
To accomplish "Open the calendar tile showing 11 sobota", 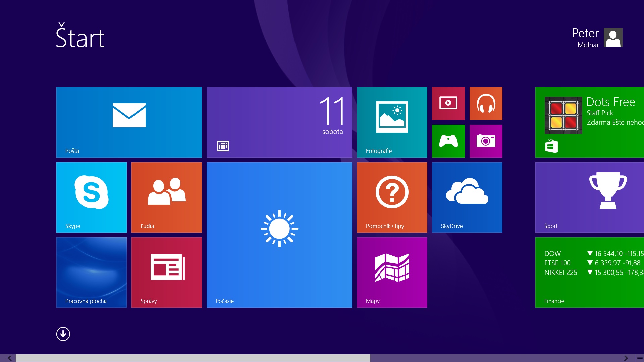I will tap(279, 122).
